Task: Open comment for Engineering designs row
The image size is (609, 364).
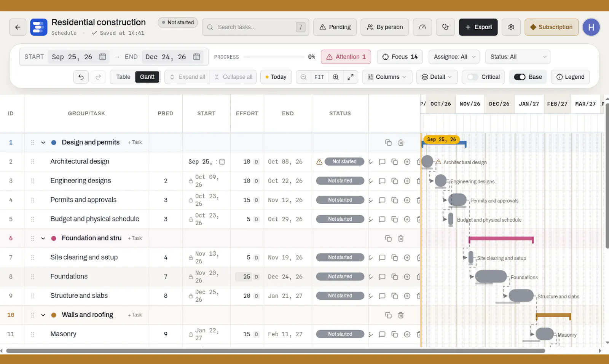Action: (382, 181)
